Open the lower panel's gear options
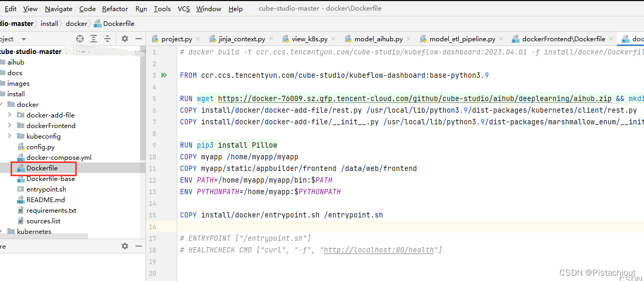Viewport: 644px width, 281px height. tap(125, 246)
